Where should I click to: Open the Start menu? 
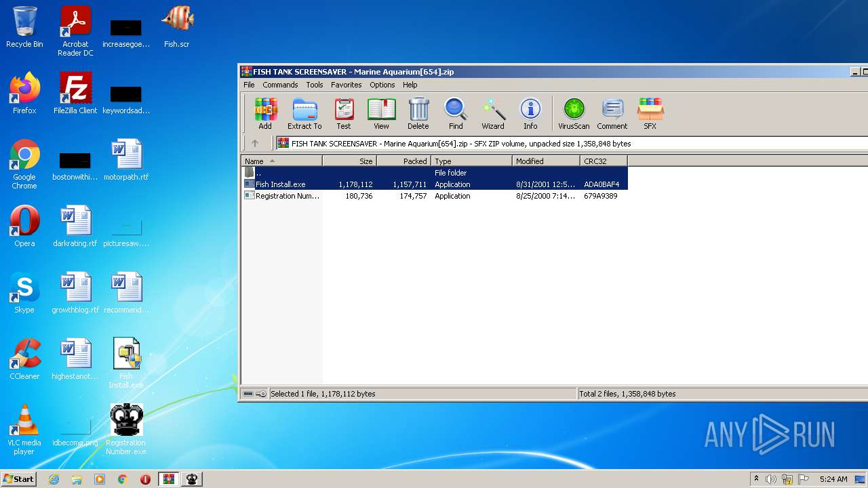pos(18,479)
